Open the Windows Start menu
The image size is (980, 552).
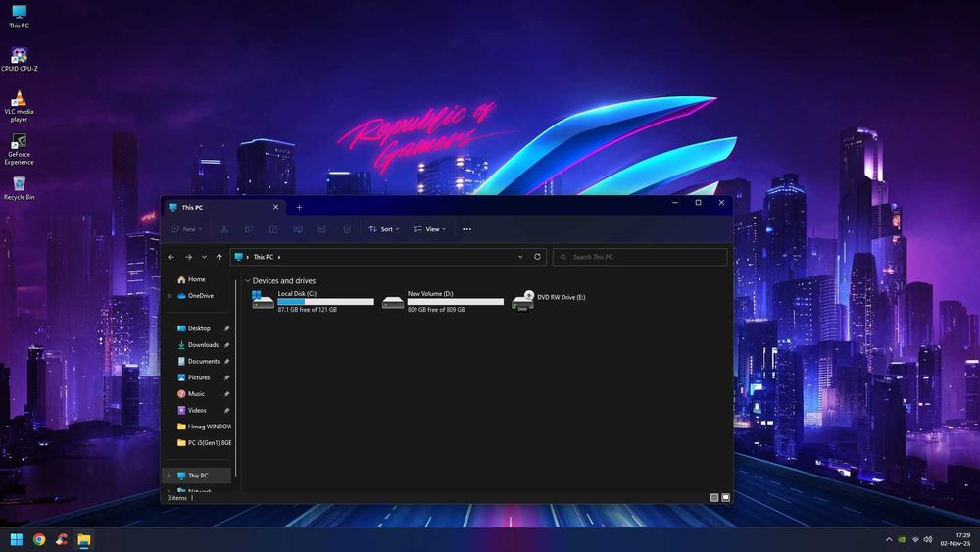point(17,539)
